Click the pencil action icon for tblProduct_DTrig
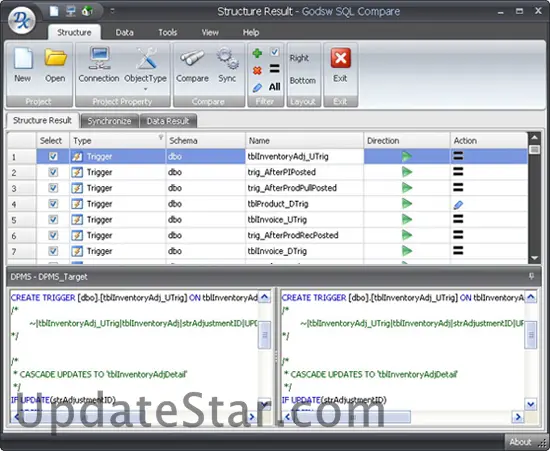The width and height of the screenshot is (550, 451). (458, 204)
